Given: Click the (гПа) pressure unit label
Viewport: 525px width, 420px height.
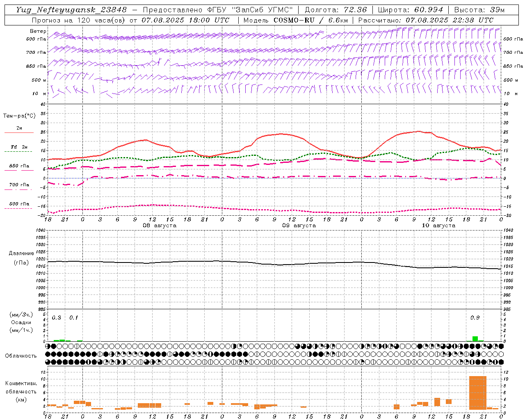Looking at the screenshot, I should (x=21, y=262).
